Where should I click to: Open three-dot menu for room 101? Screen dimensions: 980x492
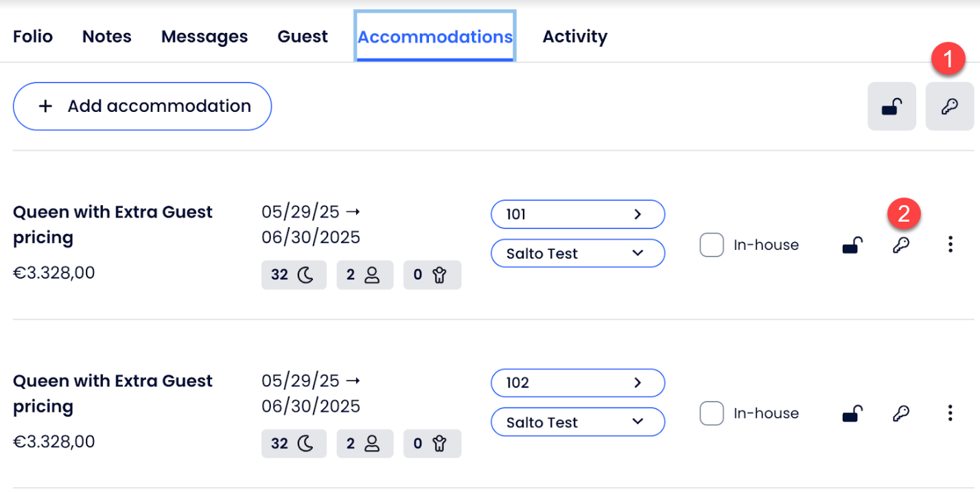point(950,244)
